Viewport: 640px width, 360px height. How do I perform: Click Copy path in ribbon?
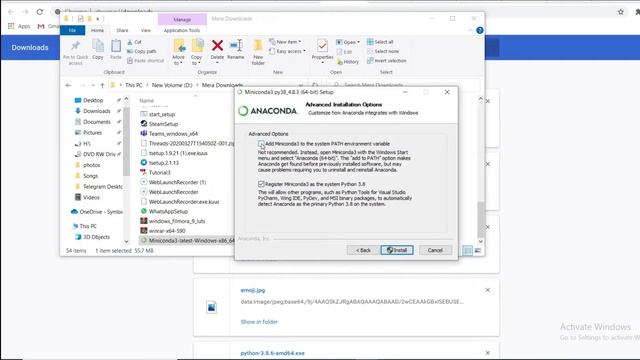coord(142,51)
